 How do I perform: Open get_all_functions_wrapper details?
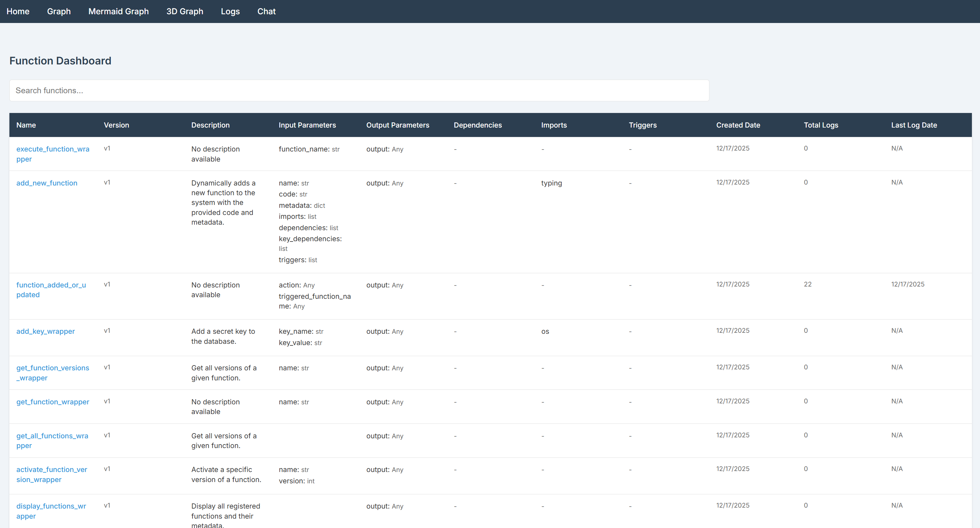[x=52, y=440]
